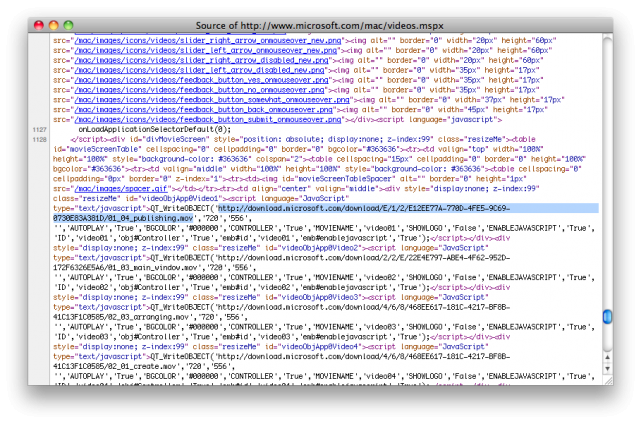
Task: Click the '02_03_arranging.mov' filename text
Action: pyautogui.click(x=149, y=317)
